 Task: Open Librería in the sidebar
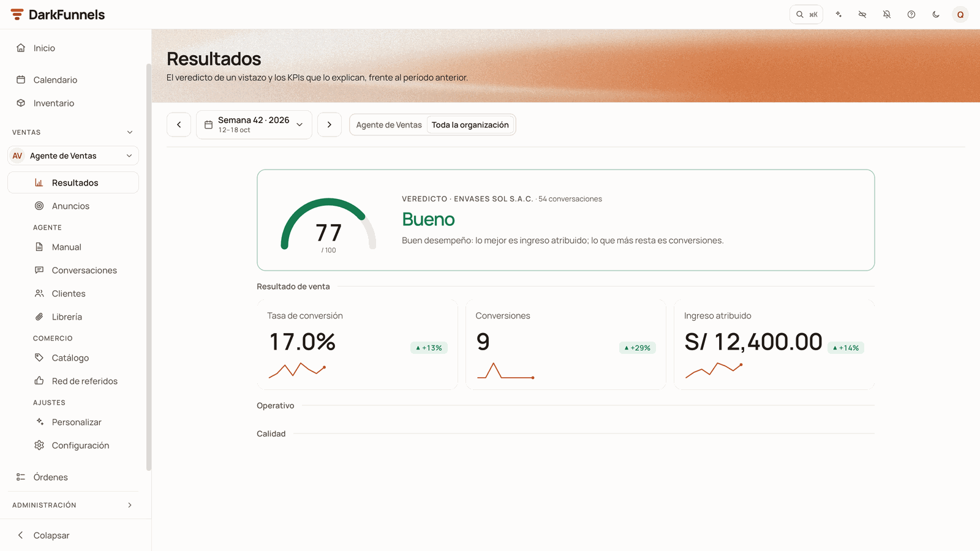pos(73,317)
